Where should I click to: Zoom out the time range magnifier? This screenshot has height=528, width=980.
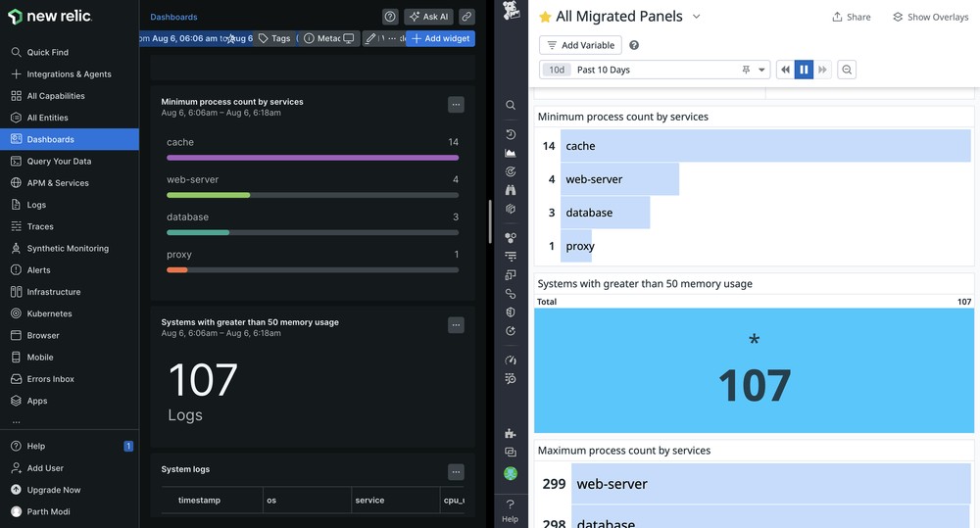(x=847, y=70)
